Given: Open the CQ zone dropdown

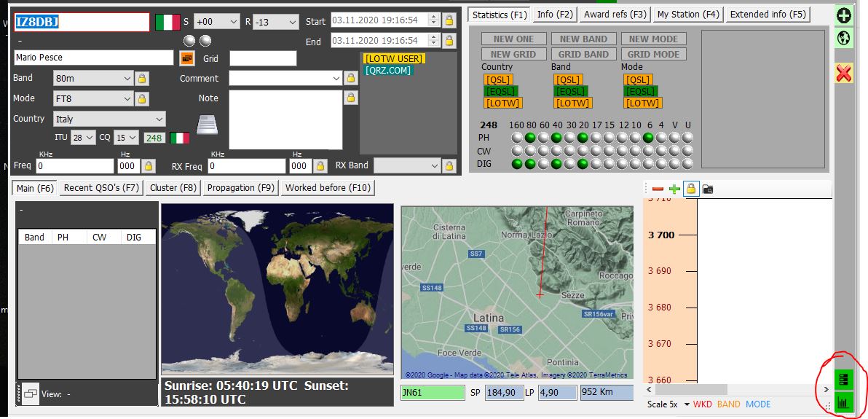Looking at the screenshot, I should (x=134, y=138).
